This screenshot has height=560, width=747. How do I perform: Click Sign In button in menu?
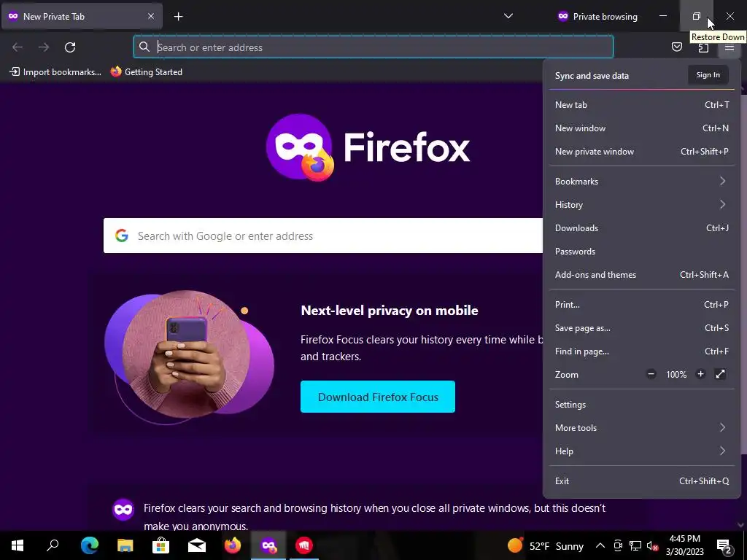pyautogui.click(x=708, y=75)
